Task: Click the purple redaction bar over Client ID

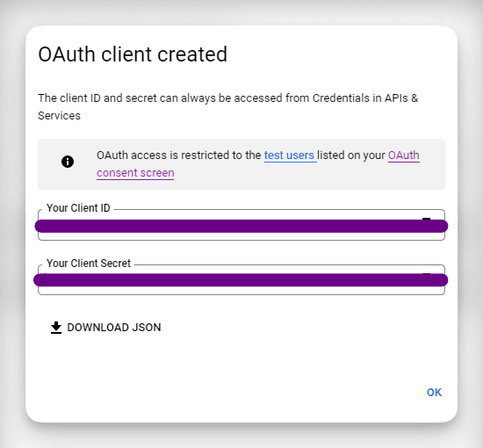Action: tap(241, 226)
